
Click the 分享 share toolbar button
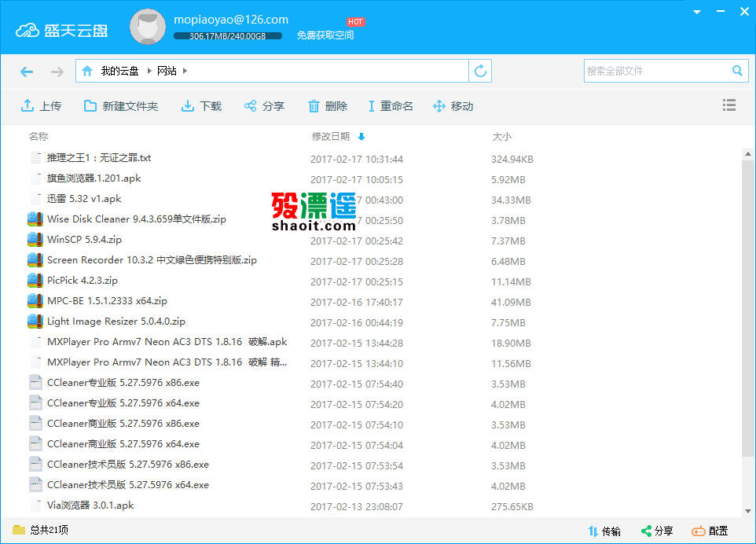264,106
